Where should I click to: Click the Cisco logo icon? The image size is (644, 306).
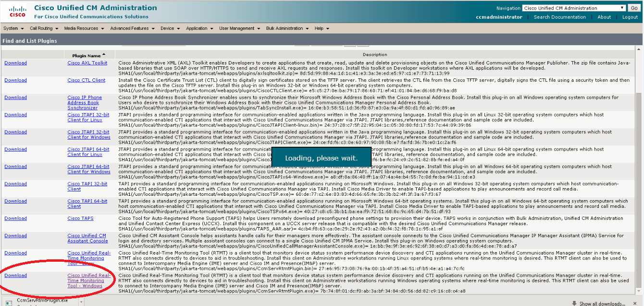coord(17,11)
